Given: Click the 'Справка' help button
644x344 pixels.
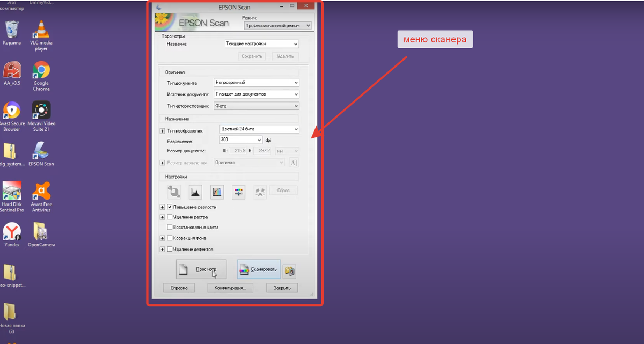Looking at the screenshot, I should 179,288.
